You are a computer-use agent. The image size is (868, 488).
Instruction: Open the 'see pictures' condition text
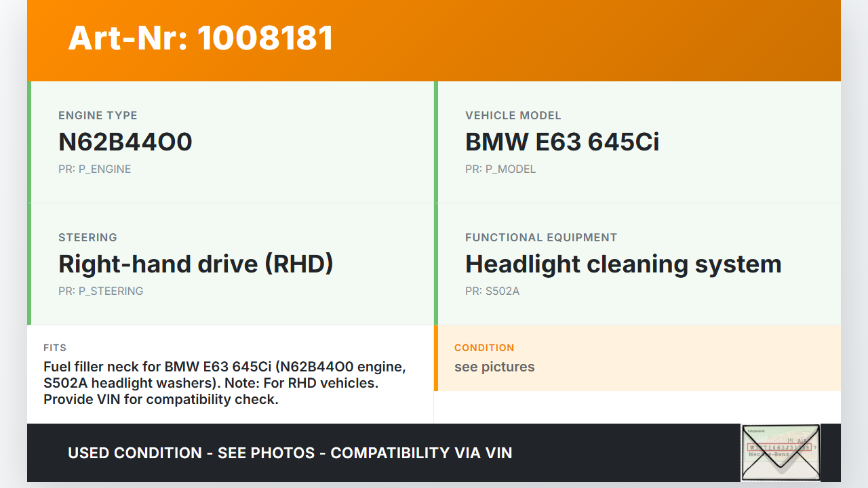(x=494, y=367)
